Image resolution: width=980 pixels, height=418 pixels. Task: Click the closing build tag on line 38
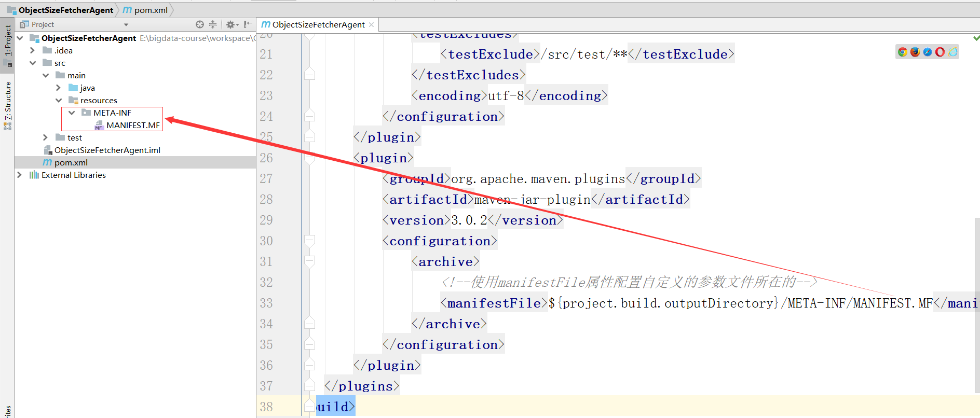click(336, 407)
